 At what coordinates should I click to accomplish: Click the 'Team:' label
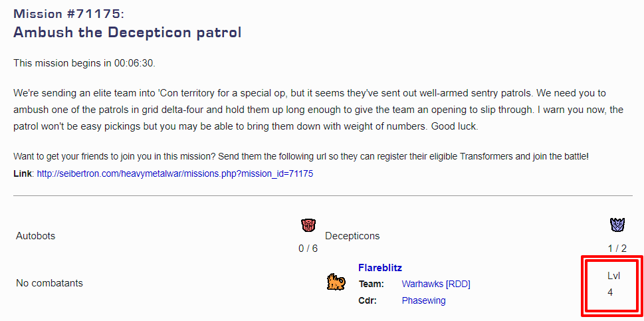370,284
